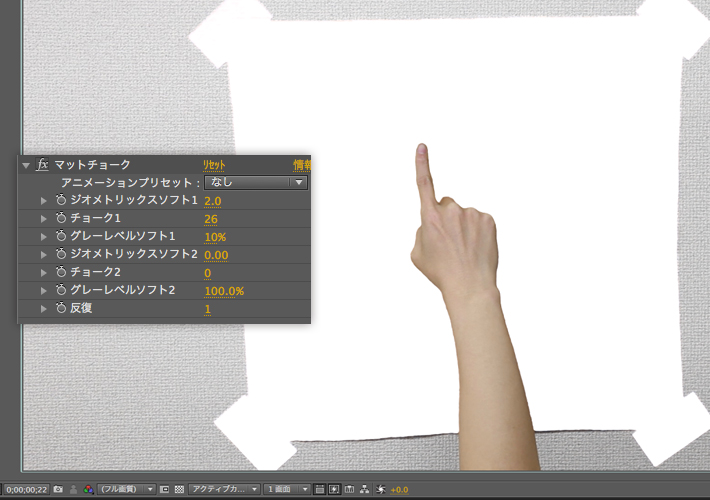Collapse the マットチョーク effect group
This screenshot has width=710, height=500.
tap(26, 165)
